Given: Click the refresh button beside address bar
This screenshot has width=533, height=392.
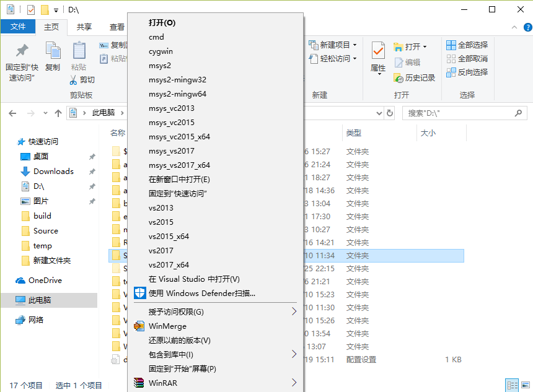Looking at the screenshot, I should (390, 113).
